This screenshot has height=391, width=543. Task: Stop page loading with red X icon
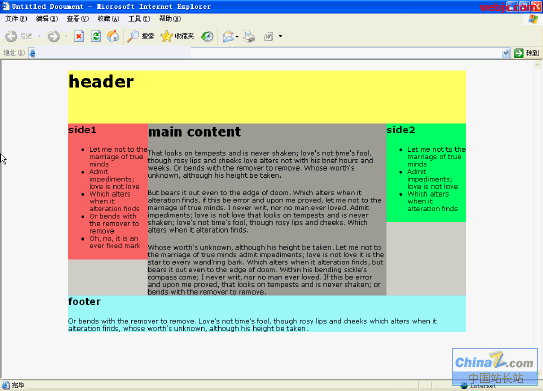[x=79, y=36]
